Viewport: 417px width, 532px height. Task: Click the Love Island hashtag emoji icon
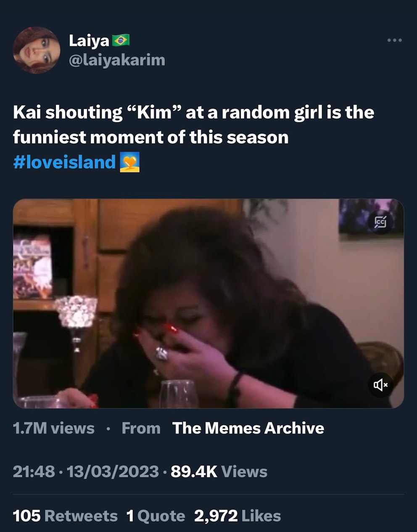click(129, 162)
